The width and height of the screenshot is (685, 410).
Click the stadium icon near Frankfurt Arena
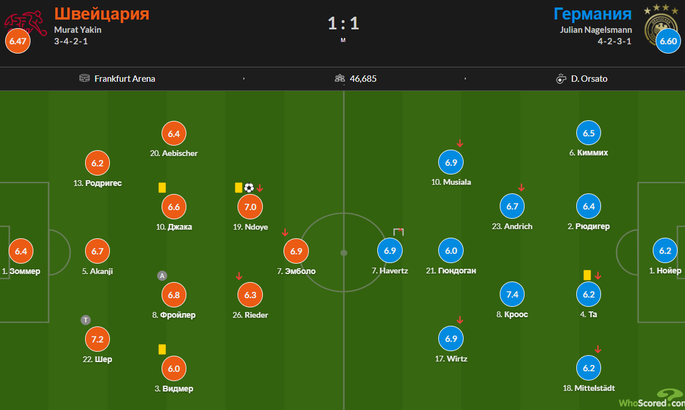pyautogui.click(x=84, y=78)
